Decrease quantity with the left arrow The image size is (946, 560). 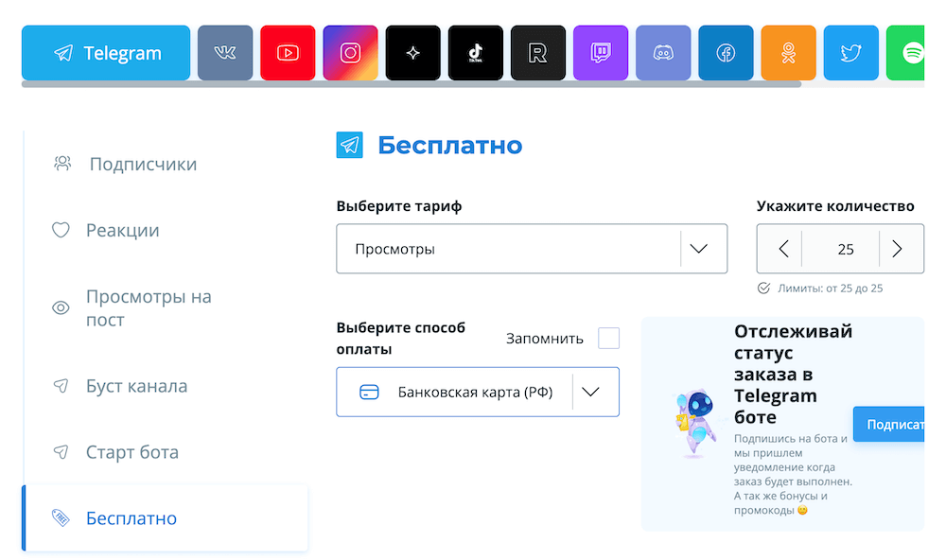783,249
